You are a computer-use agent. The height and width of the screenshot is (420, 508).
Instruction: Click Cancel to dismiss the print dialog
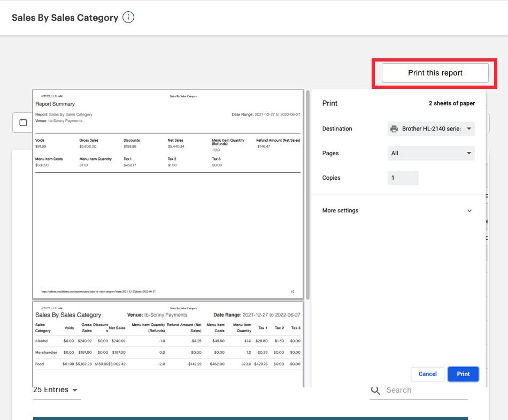pyautogui.click(x=427, y=374)
